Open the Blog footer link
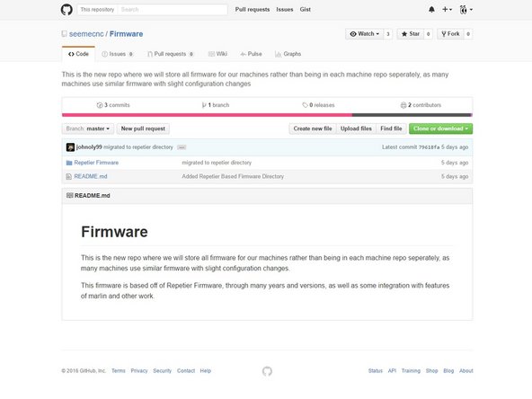 click(448, 371)
